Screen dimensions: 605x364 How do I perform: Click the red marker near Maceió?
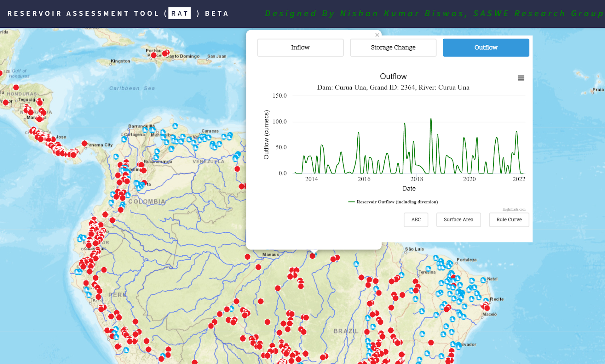point(487,308)
